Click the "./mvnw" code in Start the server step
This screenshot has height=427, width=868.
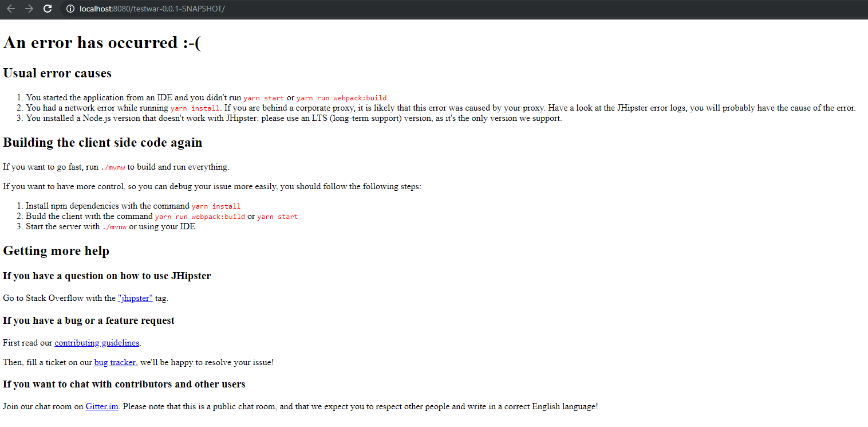pos(114,227)
